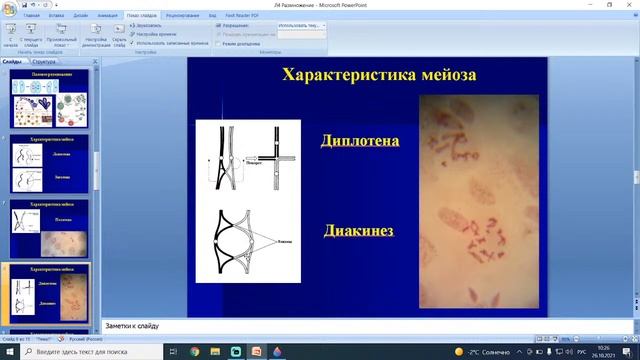640x360 pixels.
Task: Click language Русский (Россия) in status bar
Action: [x=86, y=339]
